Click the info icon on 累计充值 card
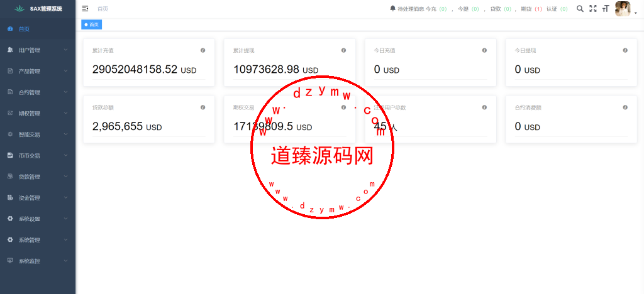644x294 pixels. (203, 50)
